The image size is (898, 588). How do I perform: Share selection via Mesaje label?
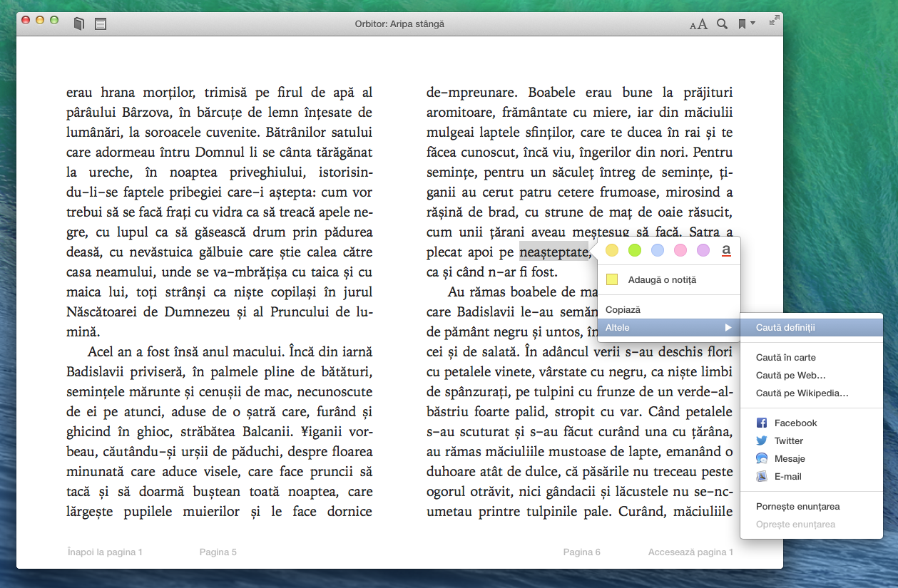click(x=790, y=459)
